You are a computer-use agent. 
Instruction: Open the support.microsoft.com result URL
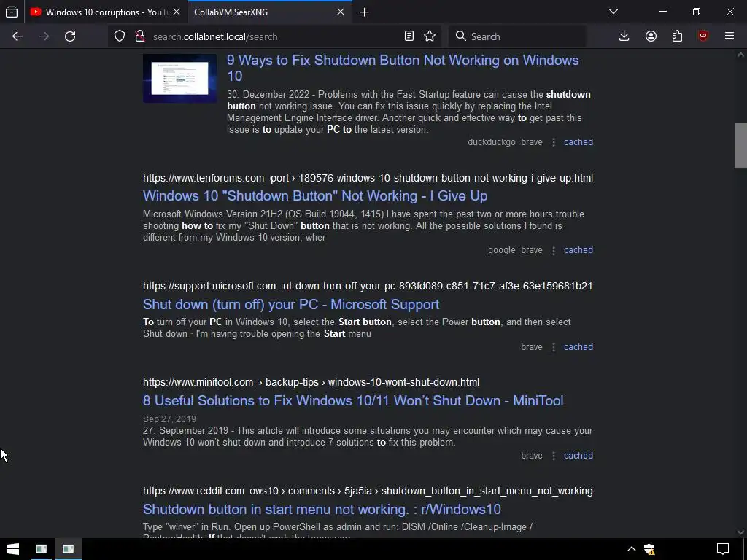[368, 286]
